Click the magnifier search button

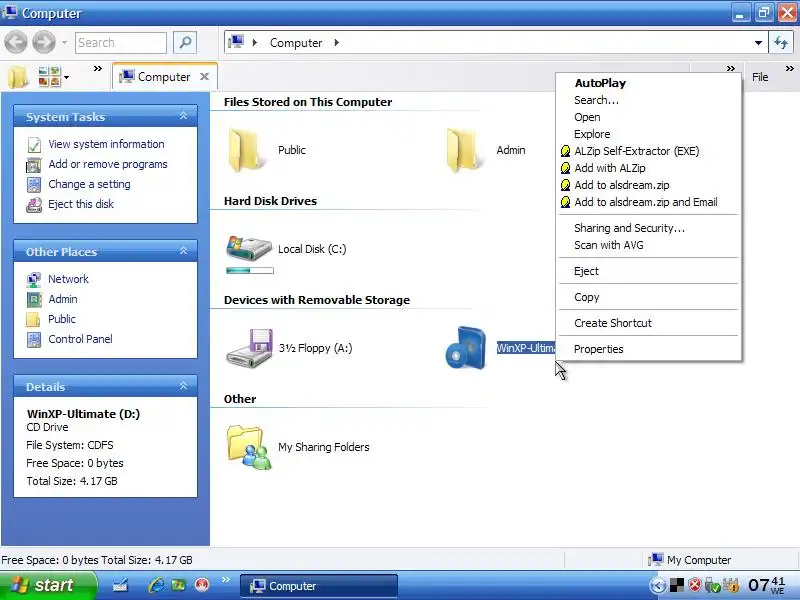185,42
